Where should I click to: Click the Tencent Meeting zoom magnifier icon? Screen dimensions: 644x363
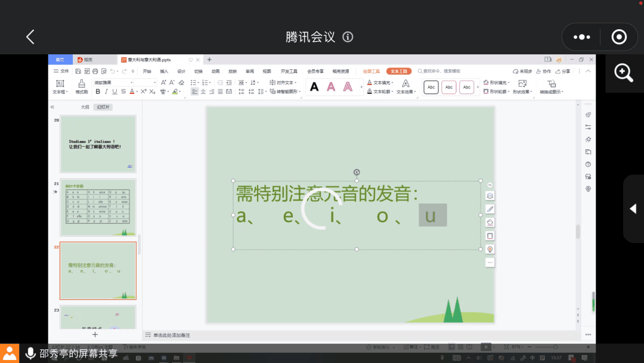pos(624,73)
